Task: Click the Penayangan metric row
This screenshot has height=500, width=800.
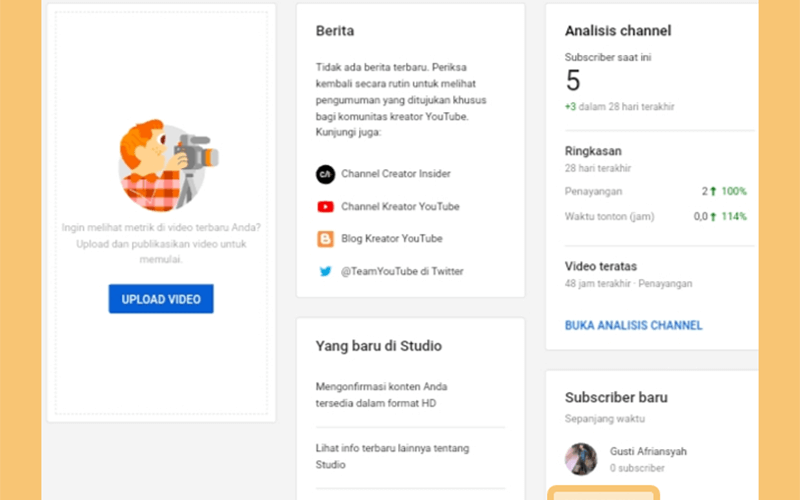Action: click(x=656, y=191)
